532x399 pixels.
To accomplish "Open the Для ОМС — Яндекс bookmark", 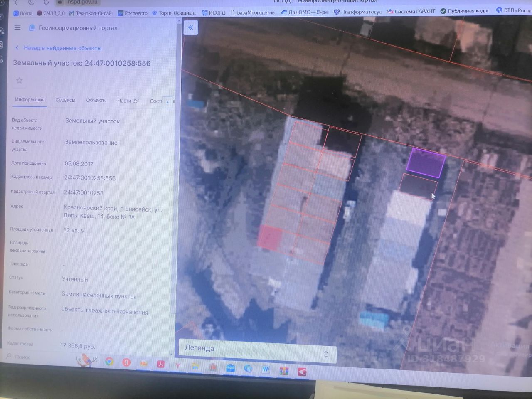I will (x=304, y=12).
